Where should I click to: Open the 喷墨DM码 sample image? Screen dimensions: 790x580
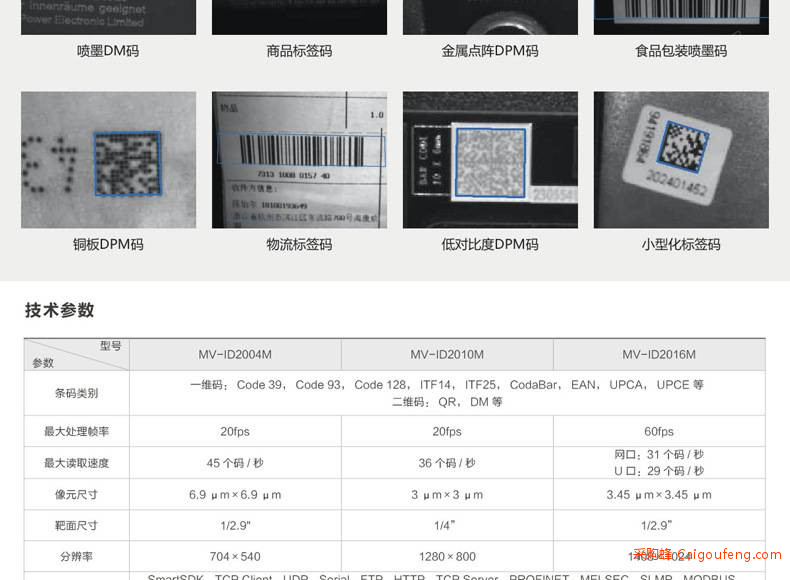(x=108, y=17)
